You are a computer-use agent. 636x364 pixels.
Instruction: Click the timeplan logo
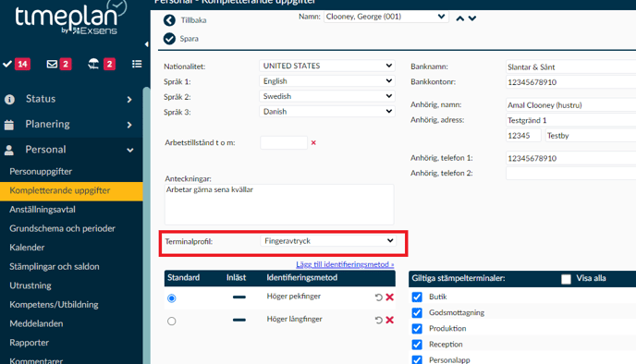coord(70,18)
